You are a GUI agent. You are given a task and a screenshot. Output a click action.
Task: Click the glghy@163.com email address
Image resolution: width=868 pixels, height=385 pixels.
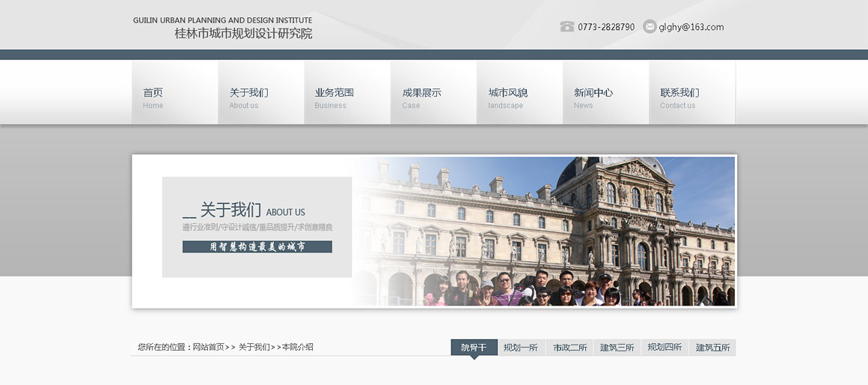coord(691,27)
